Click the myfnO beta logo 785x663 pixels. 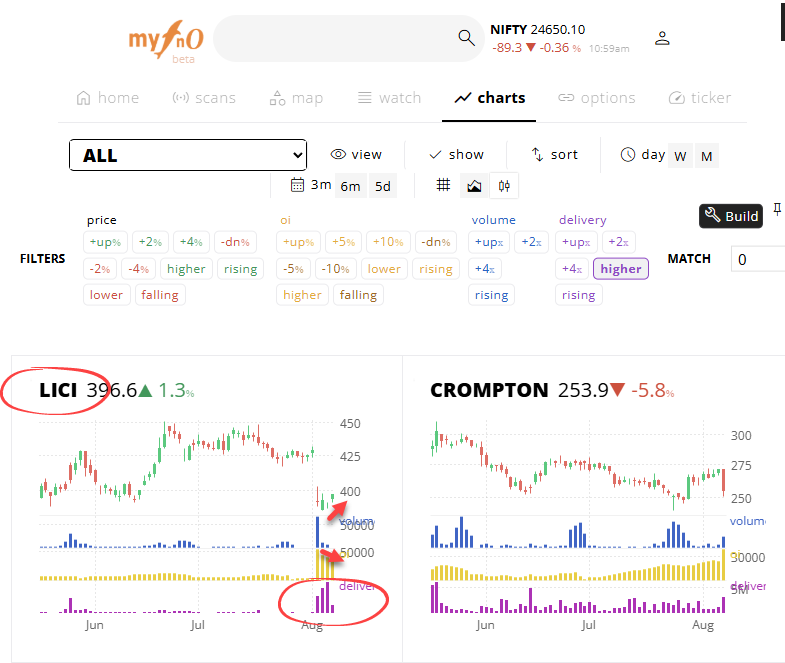166,41
